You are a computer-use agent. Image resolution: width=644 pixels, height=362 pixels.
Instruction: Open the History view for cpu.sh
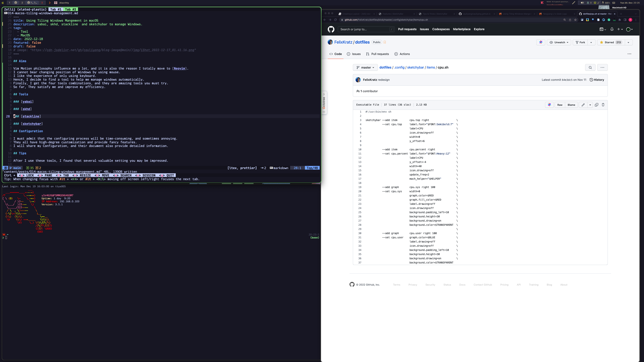597,80
